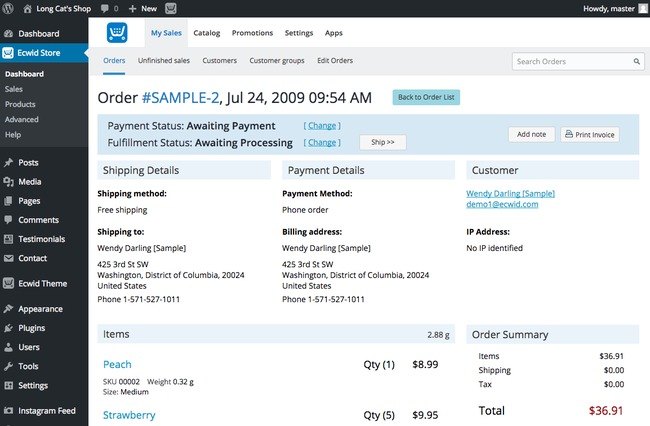Image resolution: width=650 pixels, height=426 pixels.
Task: Click the Testimonials icon in sidebar
Action: 8,239
